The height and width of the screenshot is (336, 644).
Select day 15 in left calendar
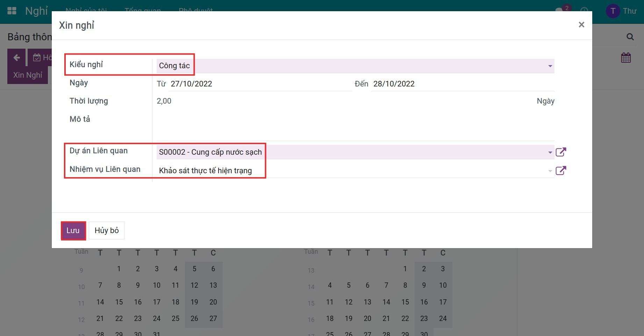click(x=119, y=302)
